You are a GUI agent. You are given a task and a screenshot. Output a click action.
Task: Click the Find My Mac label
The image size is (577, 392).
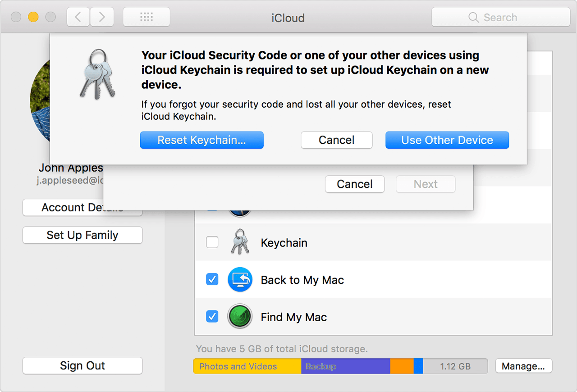(294, 317)
